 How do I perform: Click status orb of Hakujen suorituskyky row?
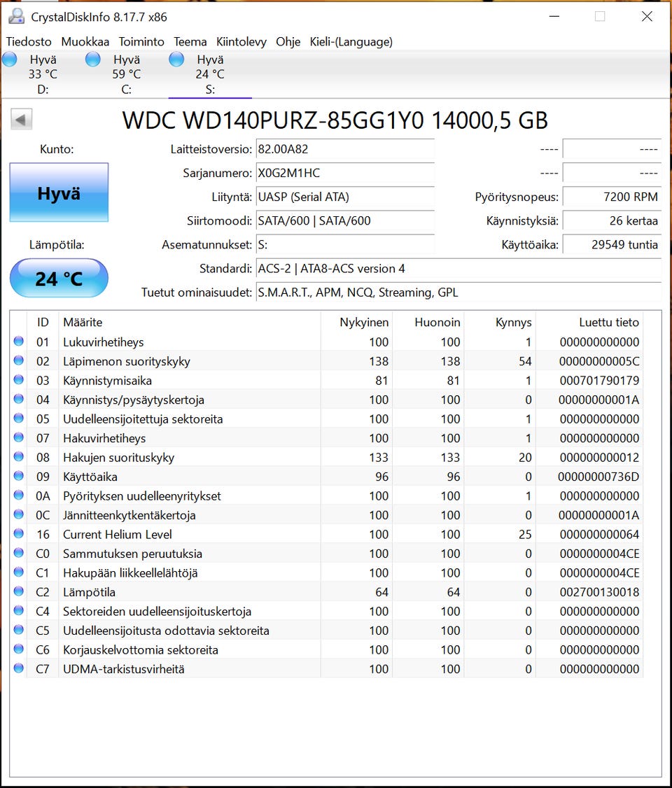pyautogui.click(x=19, y=456)
